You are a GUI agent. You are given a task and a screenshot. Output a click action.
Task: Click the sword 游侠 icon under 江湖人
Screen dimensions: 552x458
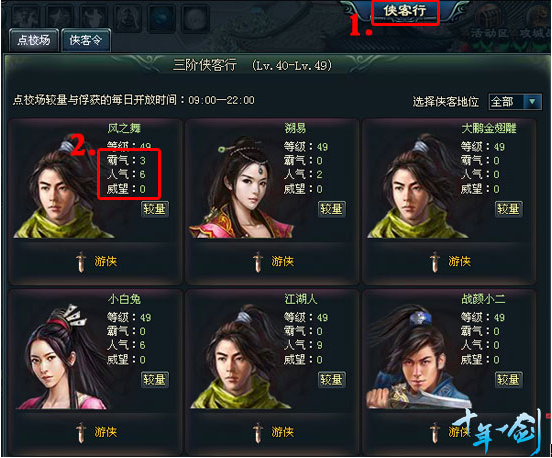click(x=258, y=432)
